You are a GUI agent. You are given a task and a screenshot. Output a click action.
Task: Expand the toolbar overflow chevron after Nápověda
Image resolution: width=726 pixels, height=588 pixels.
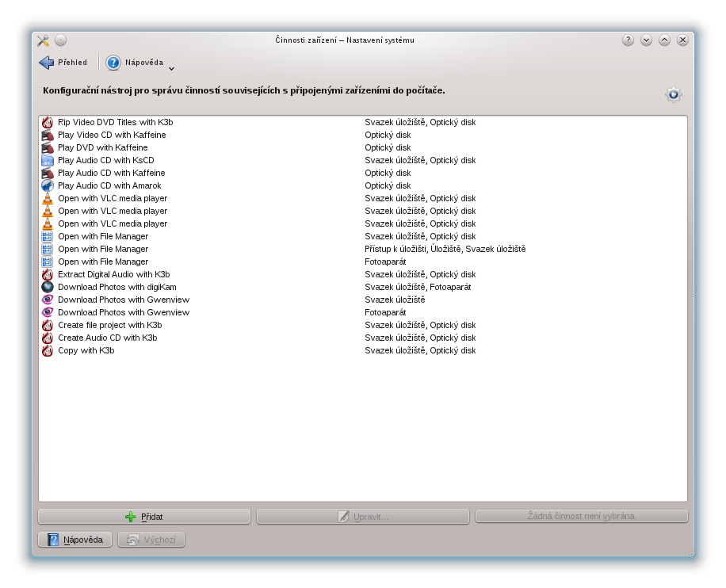(x=171, y=68)
